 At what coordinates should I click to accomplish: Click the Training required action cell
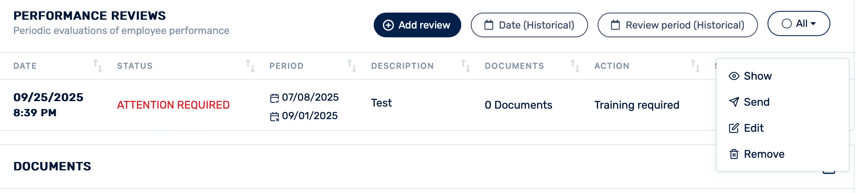[x=637, y=105]
